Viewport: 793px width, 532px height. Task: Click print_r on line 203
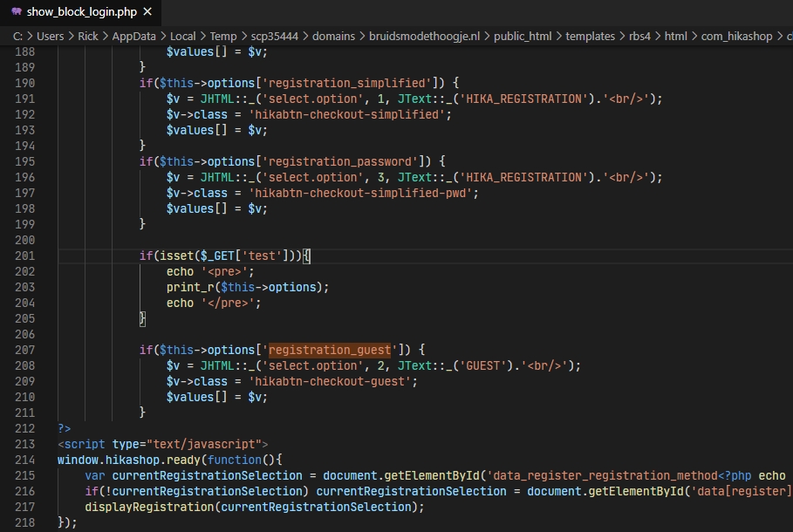190,287
